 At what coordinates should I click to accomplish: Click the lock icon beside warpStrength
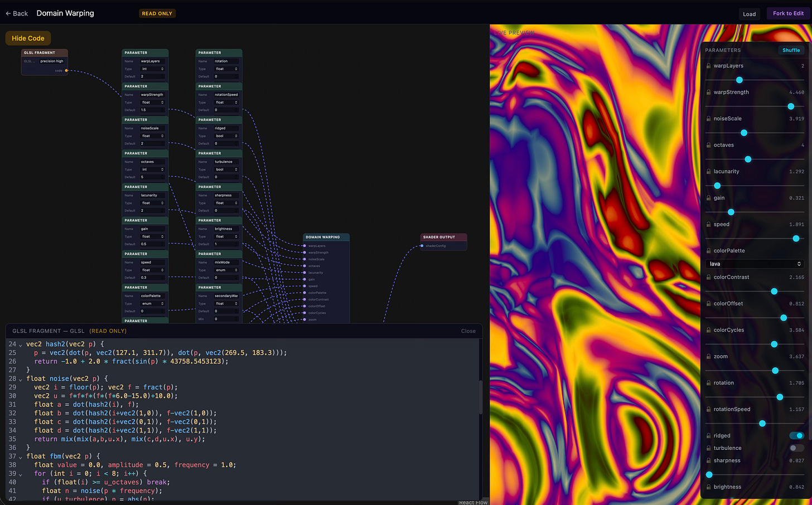coord(708,92)
